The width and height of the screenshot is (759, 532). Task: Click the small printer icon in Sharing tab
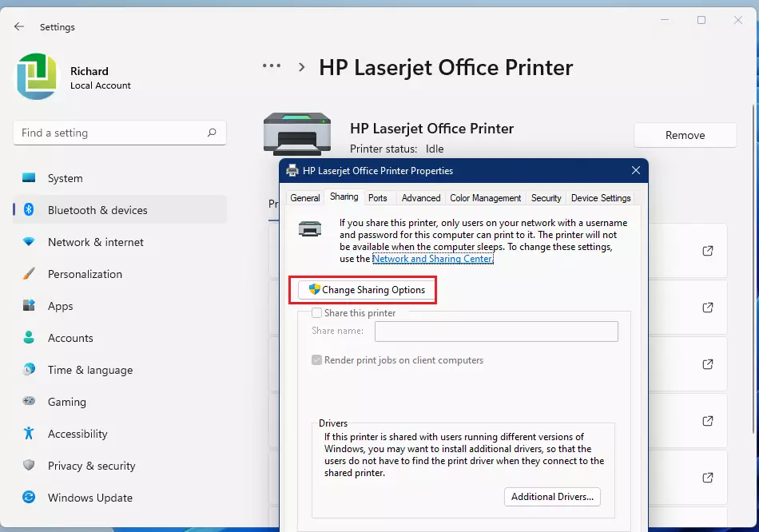310,228
